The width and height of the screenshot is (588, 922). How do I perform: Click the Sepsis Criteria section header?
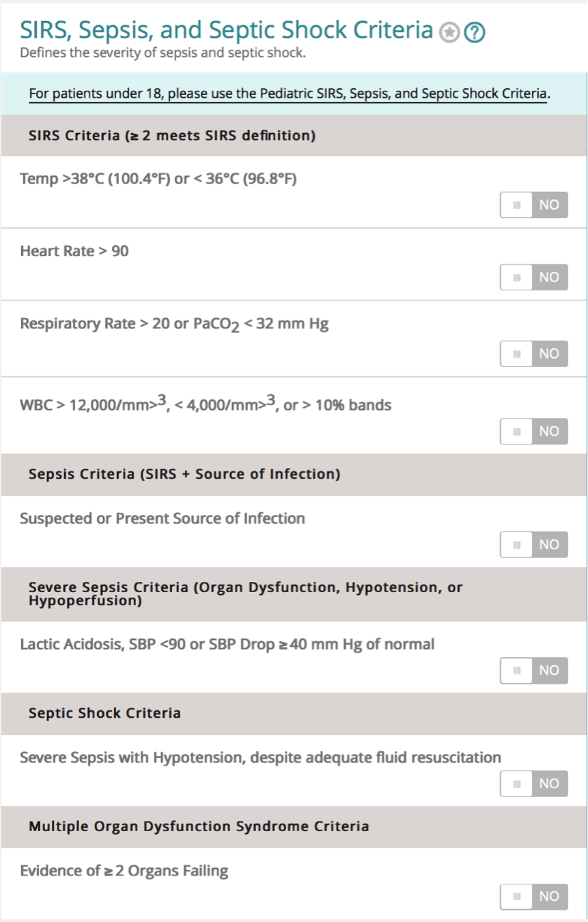[x=184, y=474]
